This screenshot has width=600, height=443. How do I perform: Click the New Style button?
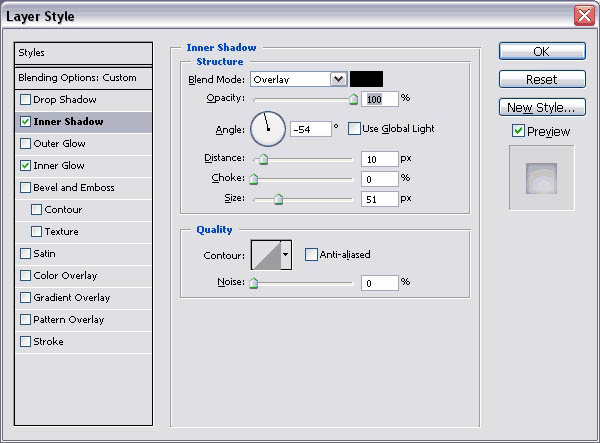[x=541, y=107]
